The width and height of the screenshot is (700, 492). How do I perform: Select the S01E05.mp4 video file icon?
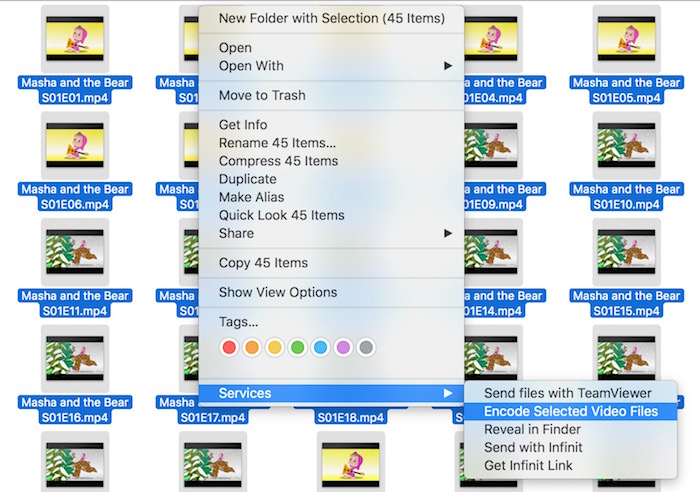point(625,38)
